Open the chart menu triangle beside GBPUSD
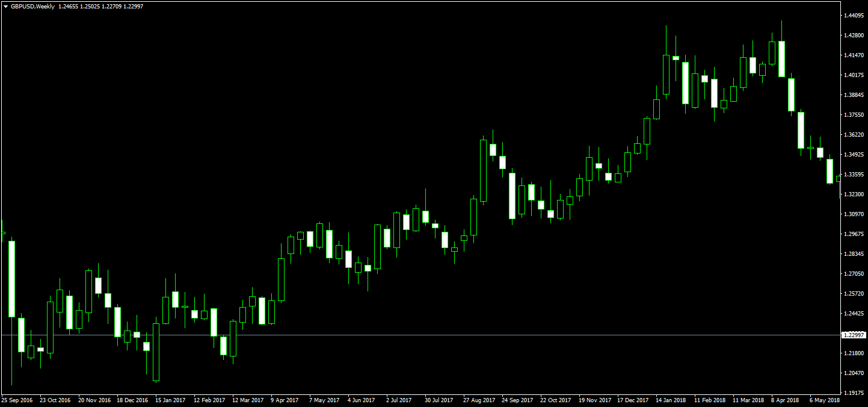 point(5,6)
